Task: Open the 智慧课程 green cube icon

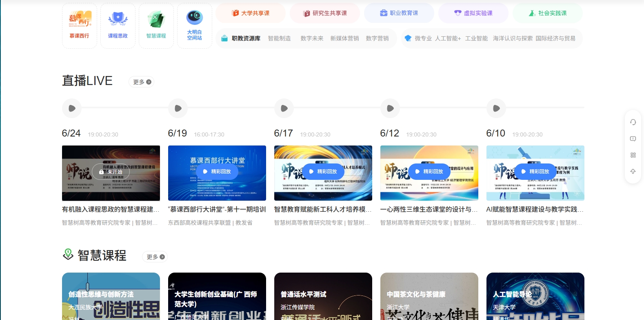Action: pyautogui.click(x=156, y=26)
